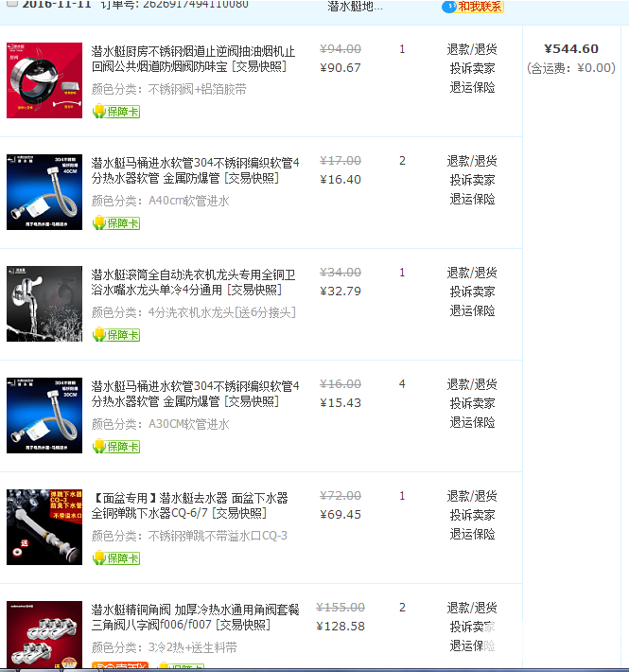Click 保障卡 badge under A30CM hose item
This screenshot has height=672, width=629.
pos(116,446)
